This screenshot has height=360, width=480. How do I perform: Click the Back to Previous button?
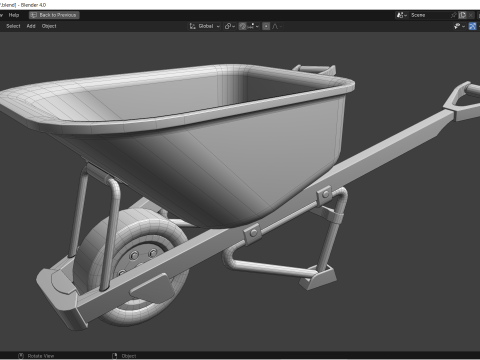coord(54,15)
